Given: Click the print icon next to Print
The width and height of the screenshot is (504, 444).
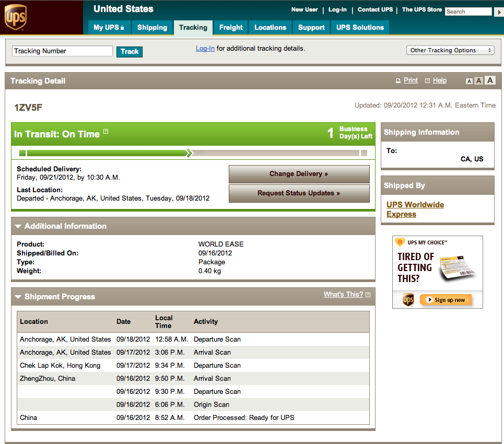Looking at the screenshot, I should tap(398, 80).
